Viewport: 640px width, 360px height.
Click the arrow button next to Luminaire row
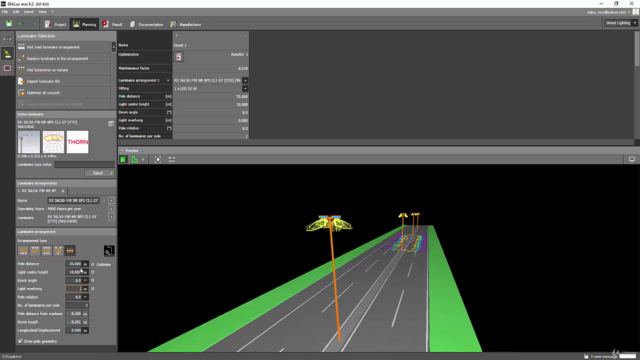click(111, 217)
